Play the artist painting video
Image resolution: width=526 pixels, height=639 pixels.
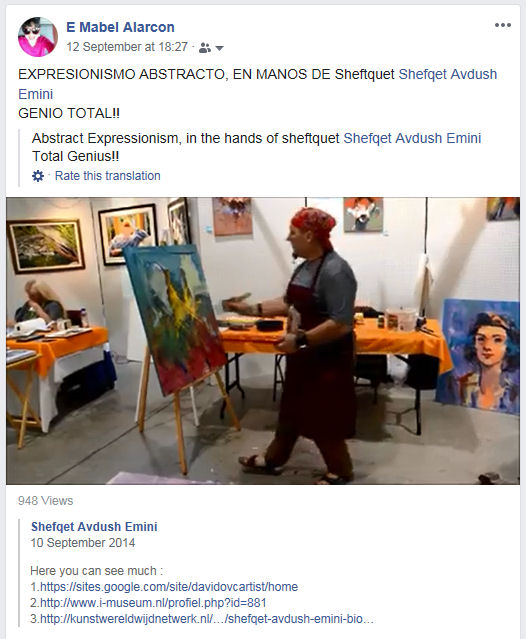coord(263,341)
